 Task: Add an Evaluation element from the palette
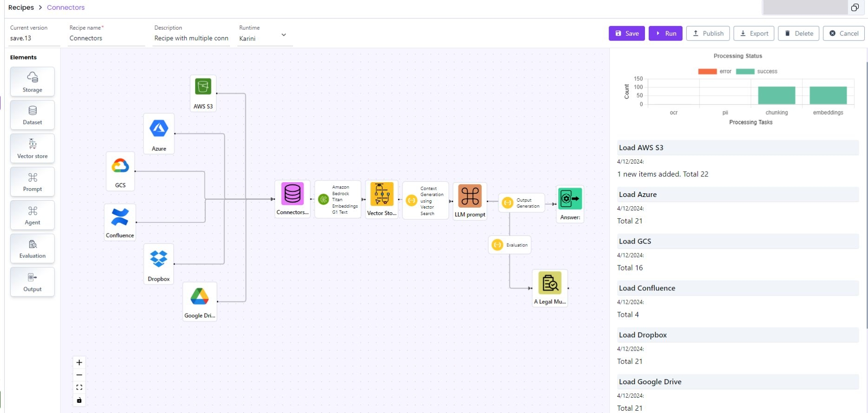tap(33, 249)
